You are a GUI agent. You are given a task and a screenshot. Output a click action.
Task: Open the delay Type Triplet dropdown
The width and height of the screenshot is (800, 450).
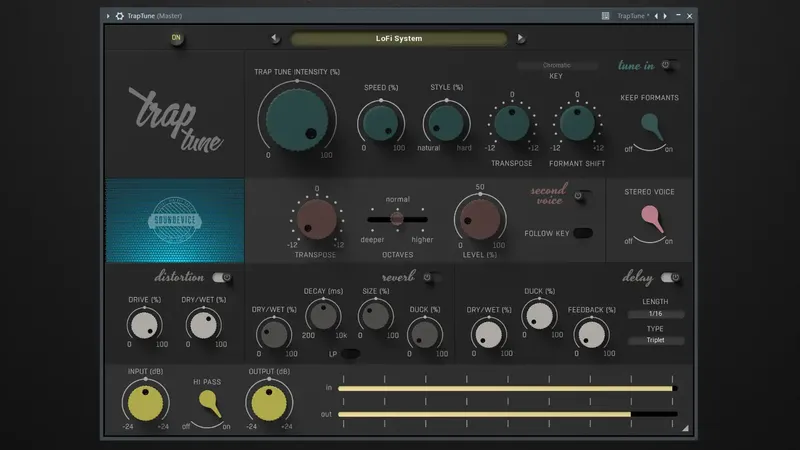click(x=656, y=340)
